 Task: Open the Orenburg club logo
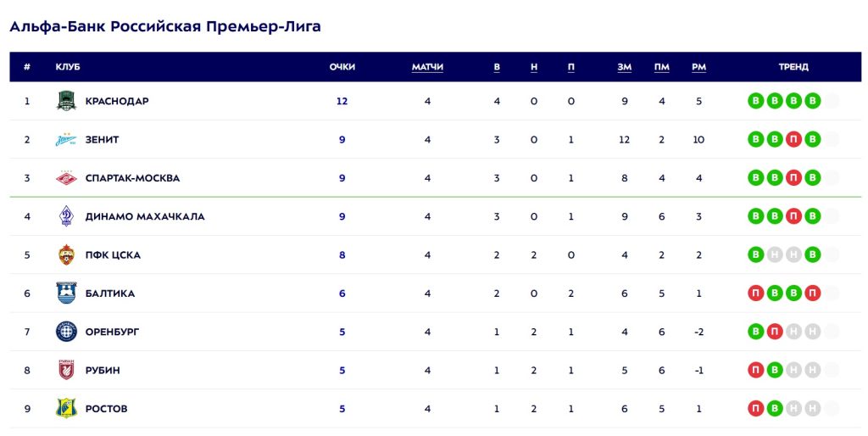(x=66, y=332)
